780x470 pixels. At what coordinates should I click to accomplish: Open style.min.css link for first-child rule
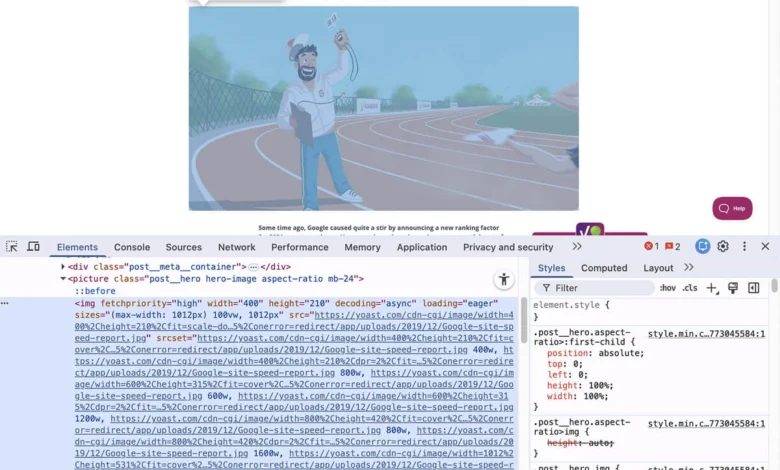point(706,334)
